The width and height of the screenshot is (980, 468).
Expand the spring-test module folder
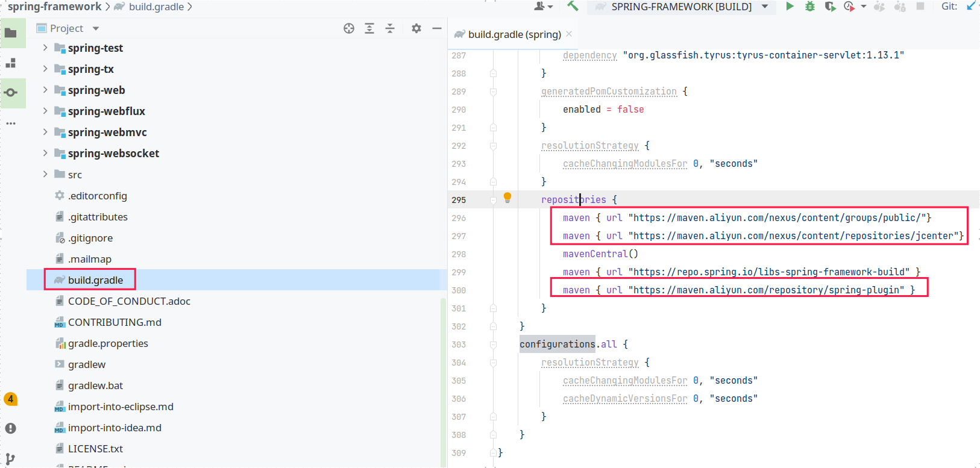tap(45, 48)
